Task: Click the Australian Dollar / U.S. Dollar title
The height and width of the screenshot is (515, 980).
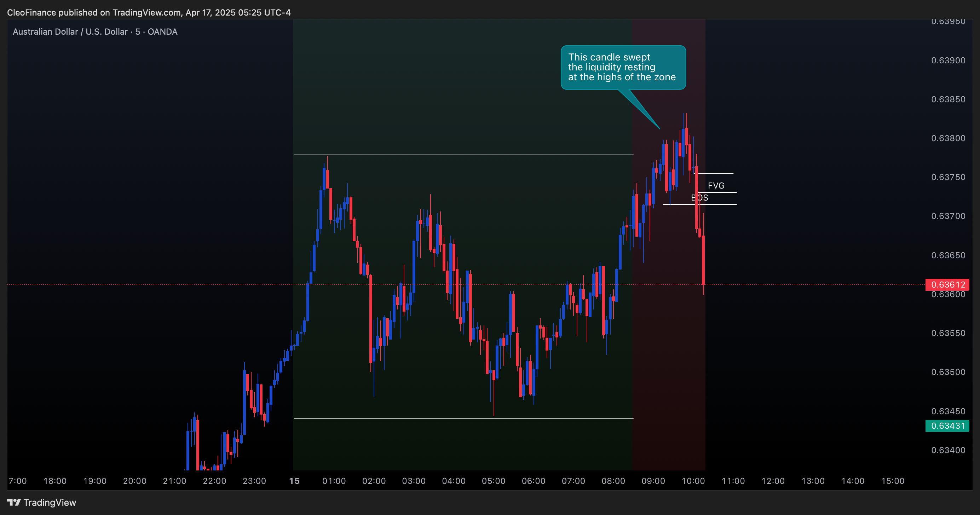Action: point(95,31)
